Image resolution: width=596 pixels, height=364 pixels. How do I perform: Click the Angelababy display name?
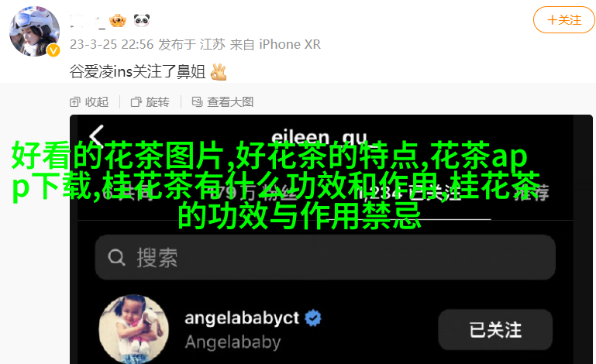[233, 342]
